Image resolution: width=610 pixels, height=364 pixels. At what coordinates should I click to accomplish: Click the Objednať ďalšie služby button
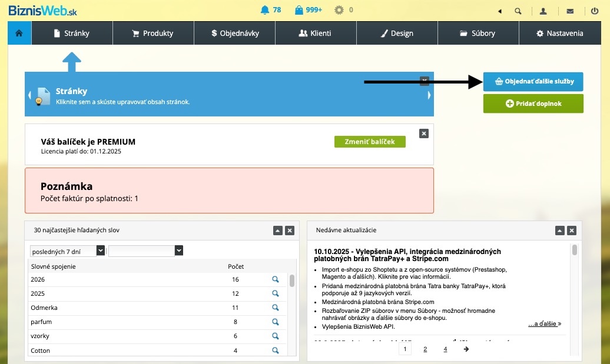(x=533, y=82)
